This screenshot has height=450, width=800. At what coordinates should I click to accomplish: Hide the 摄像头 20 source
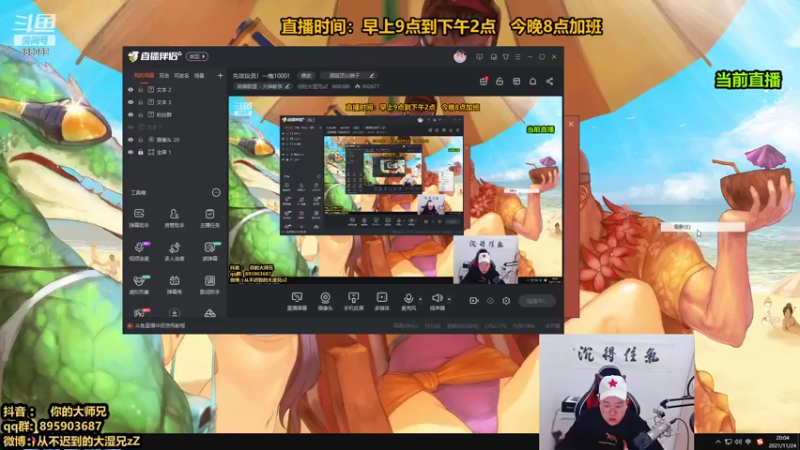131,139
